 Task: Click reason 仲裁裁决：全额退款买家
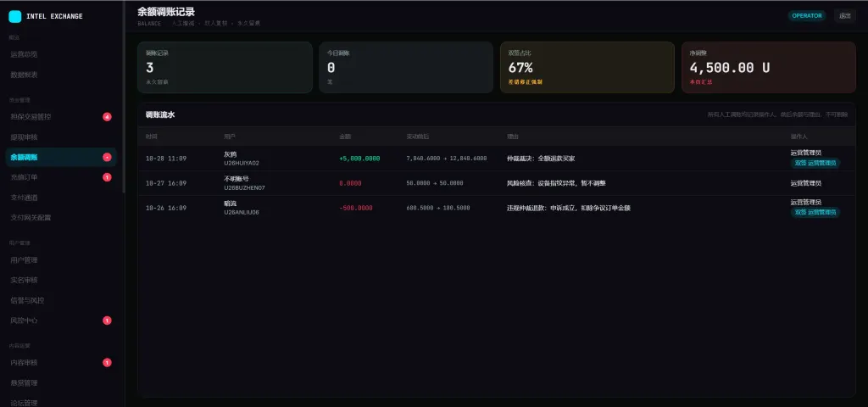[x=541, y=159]
